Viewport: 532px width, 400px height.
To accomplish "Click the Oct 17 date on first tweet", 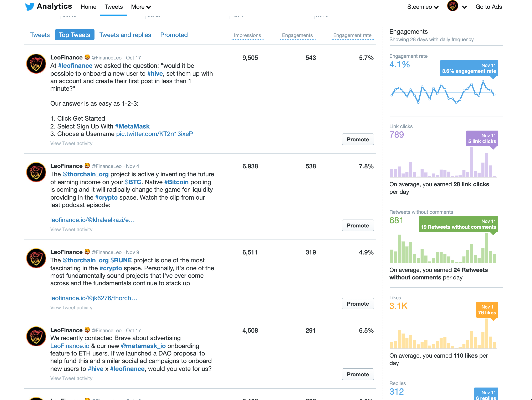I will coord(133,58).
